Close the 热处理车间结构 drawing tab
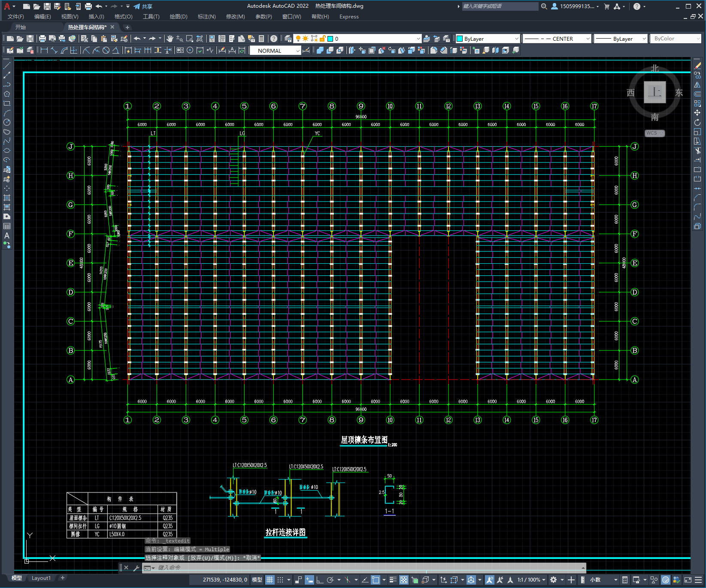The width and height of the screenshot is (706, 588). (x=112, y=27)
